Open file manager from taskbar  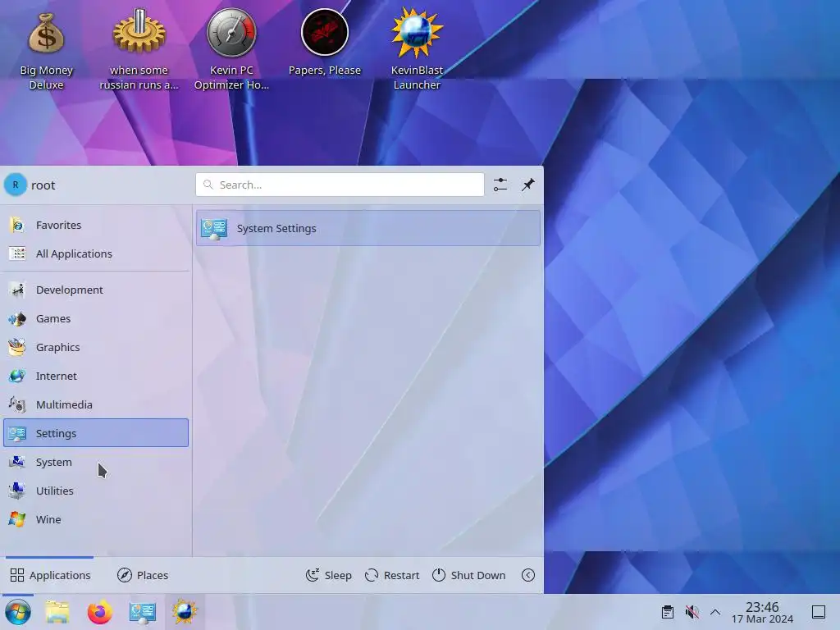[x=57, y=612]
